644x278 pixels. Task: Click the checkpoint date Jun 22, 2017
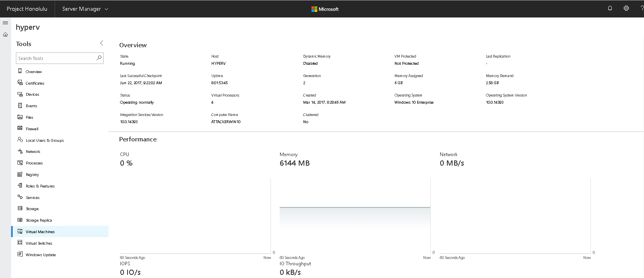[x=141, y=83]
